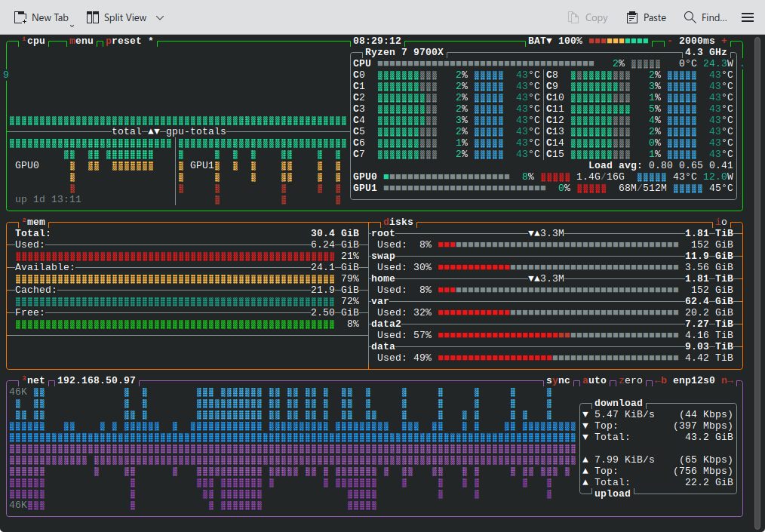This screenshot has width=765, height=532.
Task: Toggle the cpu box label
Action: 35,41
